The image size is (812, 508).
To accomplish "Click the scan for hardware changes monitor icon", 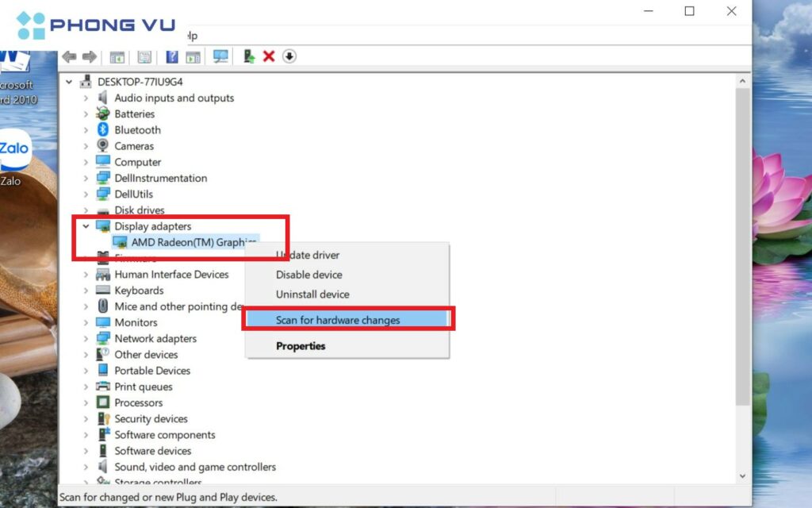I will (220, 56).
